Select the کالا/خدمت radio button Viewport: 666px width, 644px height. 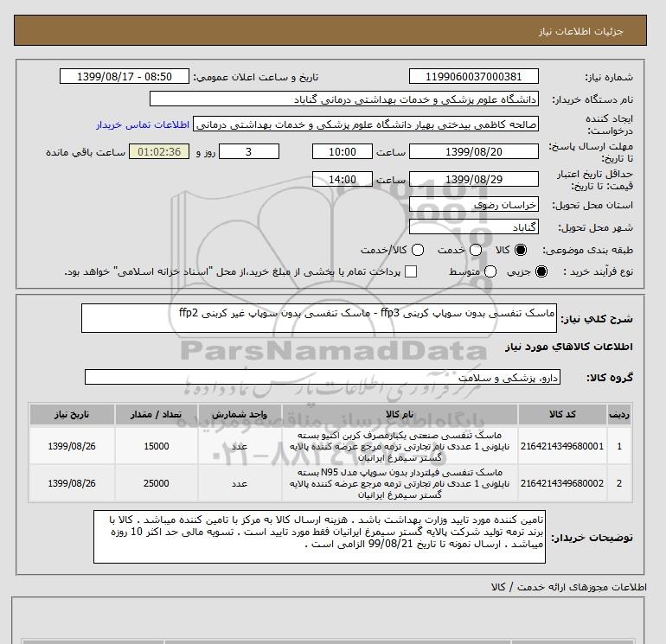pos(418,250)
